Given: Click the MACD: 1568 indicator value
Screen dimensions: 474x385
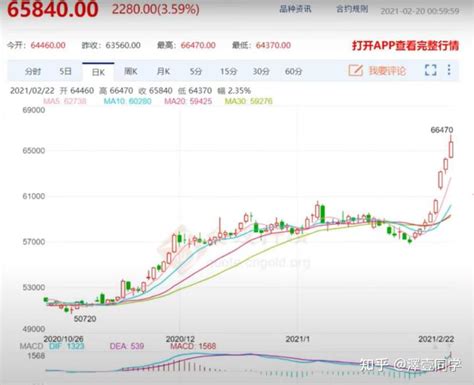Looking at the screenshot, I should coord(193,346).
